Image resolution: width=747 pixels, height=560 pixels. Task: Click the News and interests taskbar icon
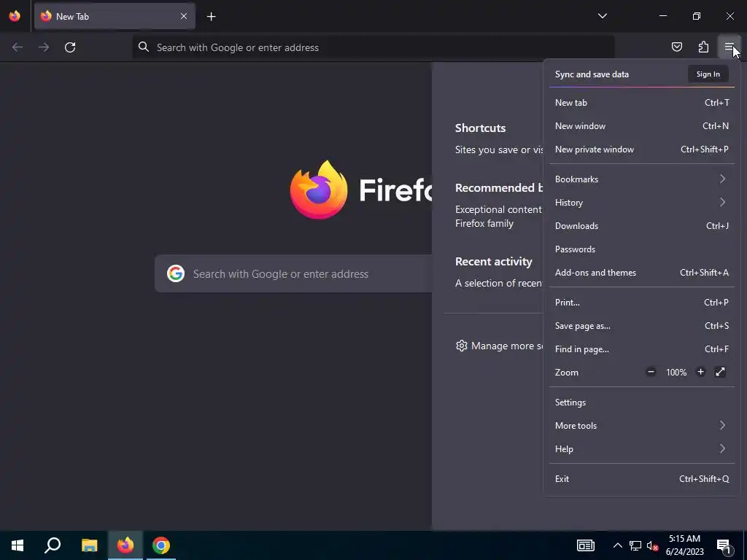click(586, 545)
